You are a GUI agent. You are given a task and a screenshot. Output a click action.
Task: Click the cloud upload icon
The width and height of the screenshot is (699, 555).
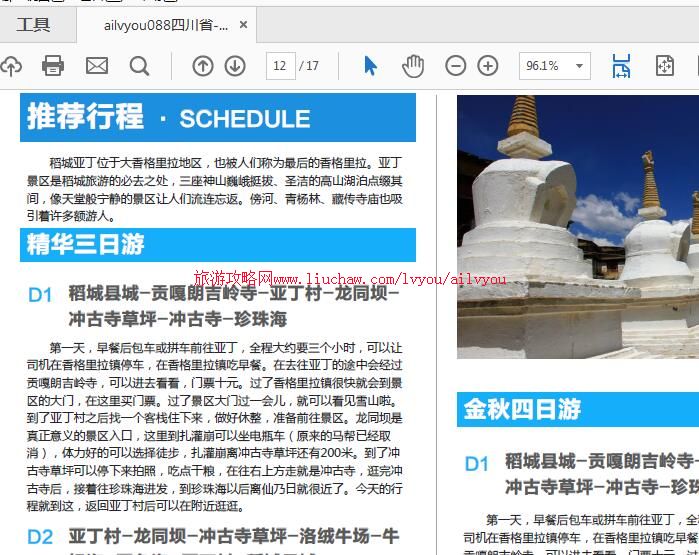10,66
